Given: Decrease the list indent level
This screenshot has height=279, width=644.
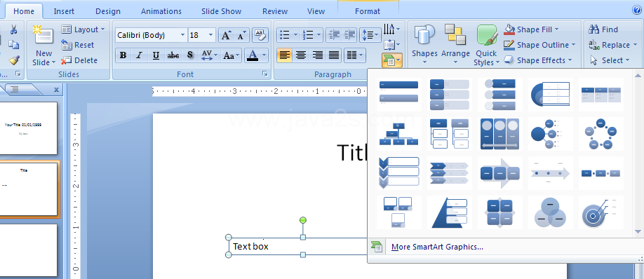Looking at the screenshot, I should [x=334, y=35].
